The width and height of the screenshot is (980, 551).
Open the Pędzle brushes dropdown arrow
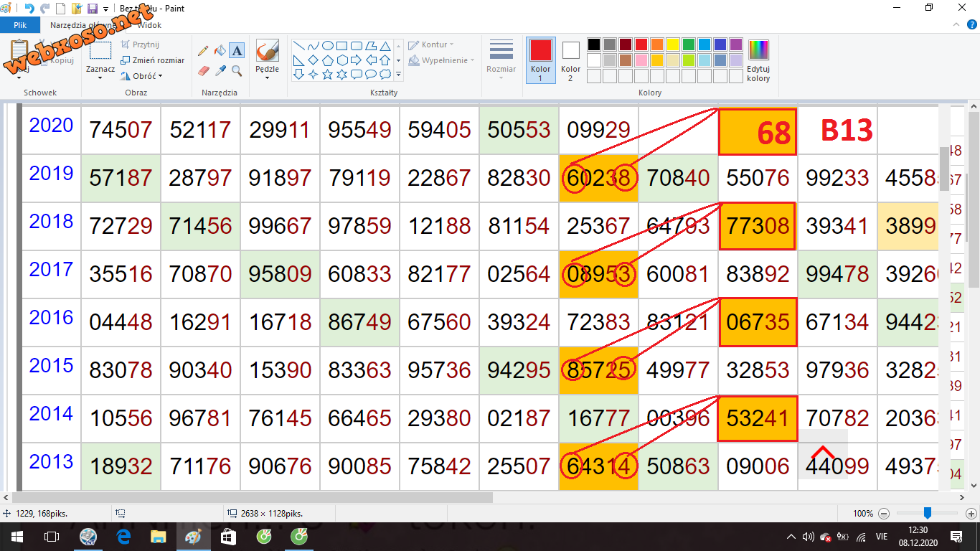[x=267, y=77]
